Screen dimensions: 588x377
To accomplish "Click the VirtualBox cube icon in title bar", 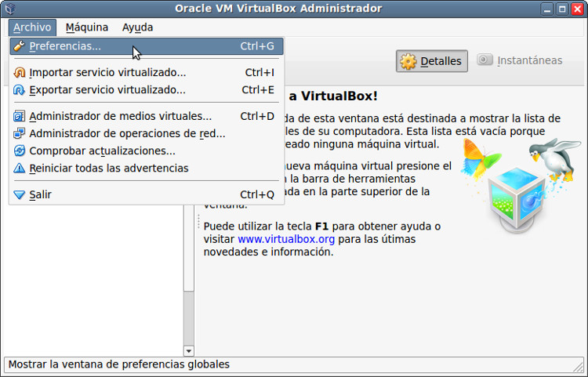I will 10,9.
